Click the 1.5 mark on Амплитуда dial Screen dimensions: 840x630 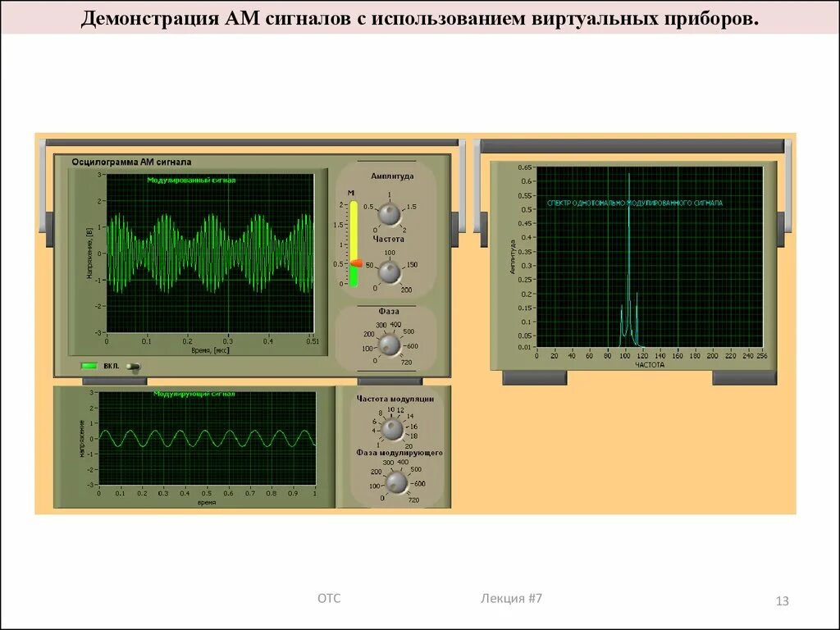412,207
